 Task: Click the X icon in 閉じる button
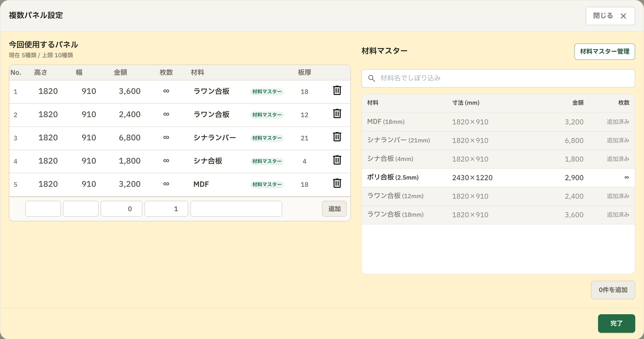coord(623,16)
